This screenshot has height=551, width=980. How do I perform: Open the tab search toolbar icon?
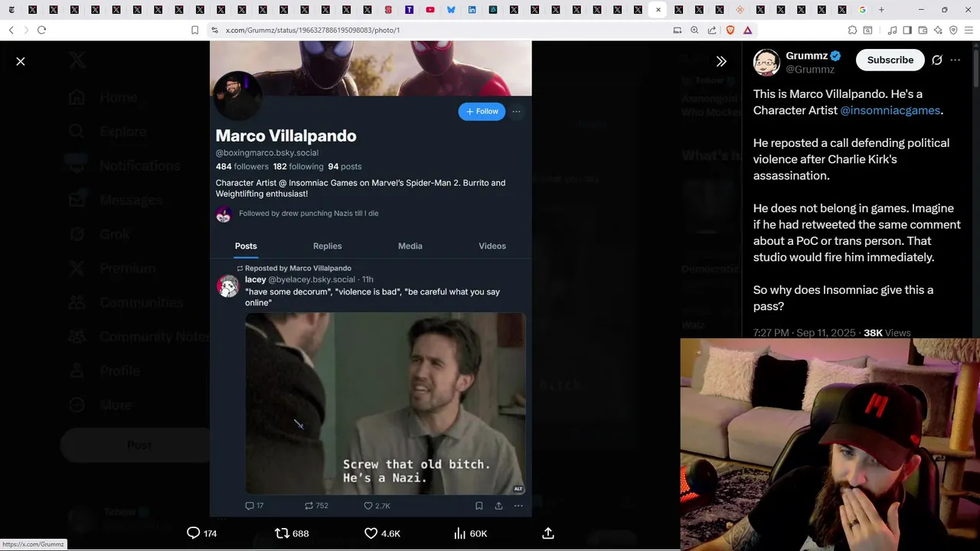click(867, 30)
